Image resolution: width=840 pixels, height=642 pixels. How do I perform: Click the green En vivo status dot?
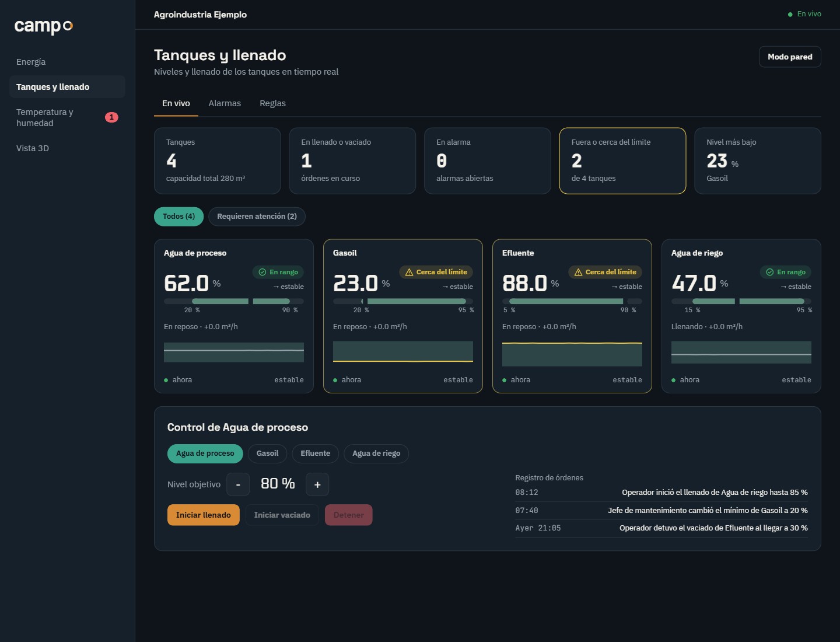[x=790, y=15]
